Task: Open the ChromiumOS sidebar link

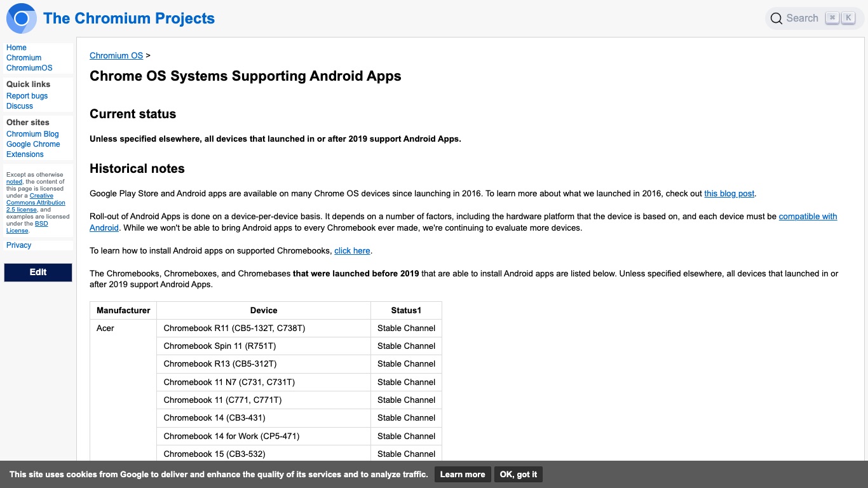Action: coord(29,68)
